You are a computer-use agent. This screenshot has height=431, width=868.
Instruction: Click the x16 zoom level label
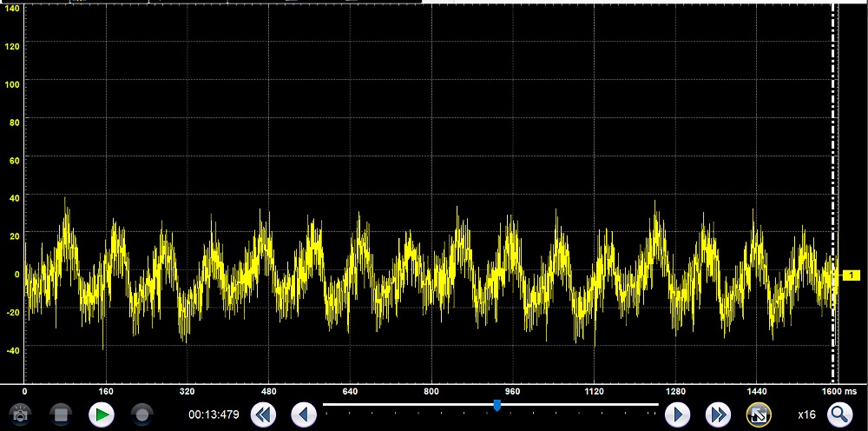coord(806,415)
